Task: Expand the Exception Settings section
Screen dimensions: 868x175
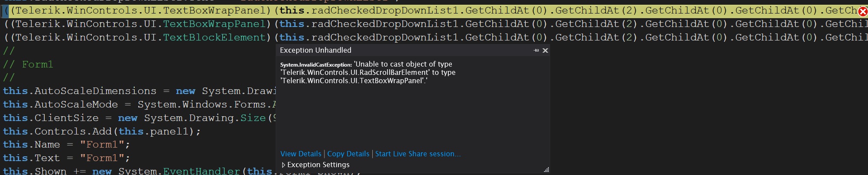Action: [x=284, y=165]
